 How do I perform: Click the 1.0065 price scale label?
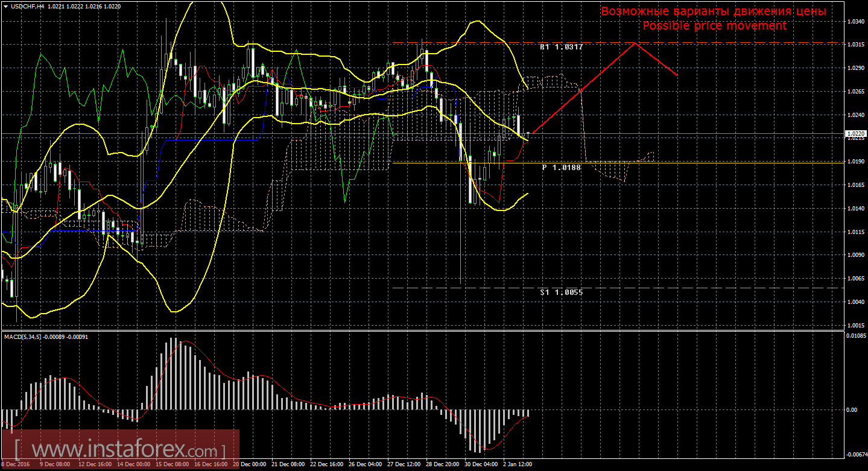coord(855,279)
